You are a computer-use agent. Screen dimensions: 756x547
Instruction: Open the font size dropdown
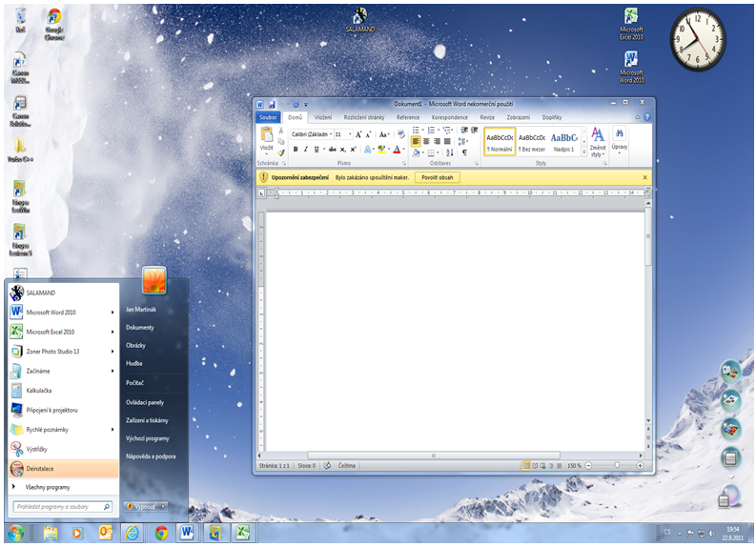pyautogui.click(x=350, y=134)
